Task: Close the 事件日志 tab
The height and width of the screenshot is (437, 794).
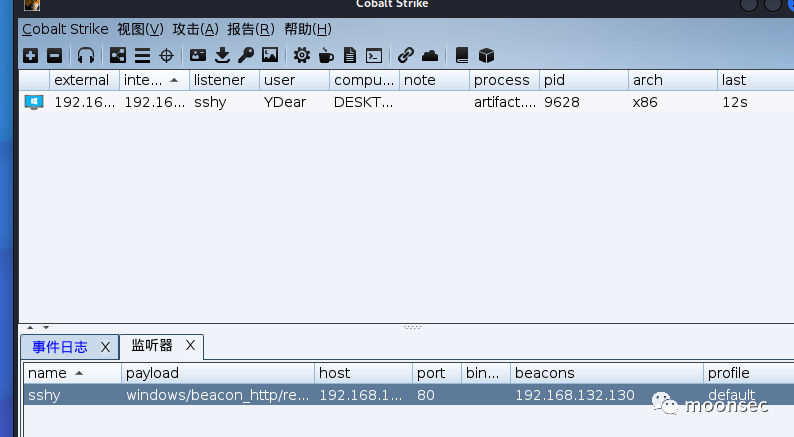Action: pos(105,347)
